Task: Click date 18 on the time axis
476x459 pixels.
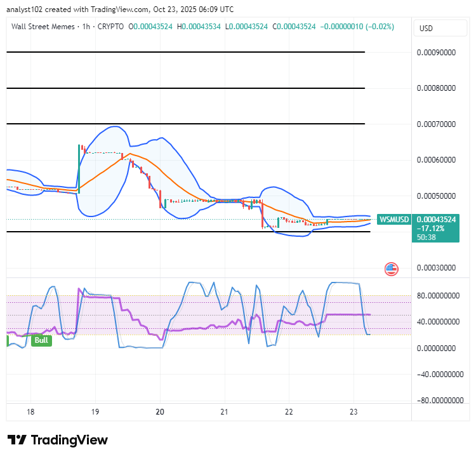Action: 30,412
